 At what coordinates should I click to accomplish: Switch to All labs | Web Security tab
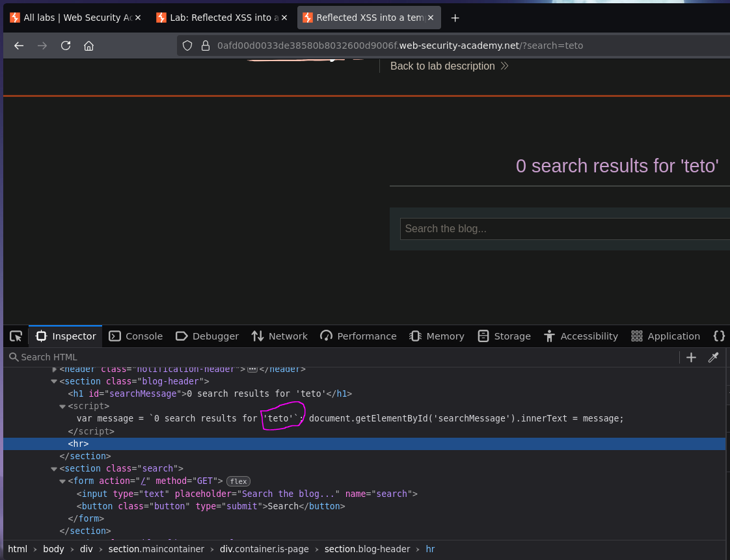(75, 18)
